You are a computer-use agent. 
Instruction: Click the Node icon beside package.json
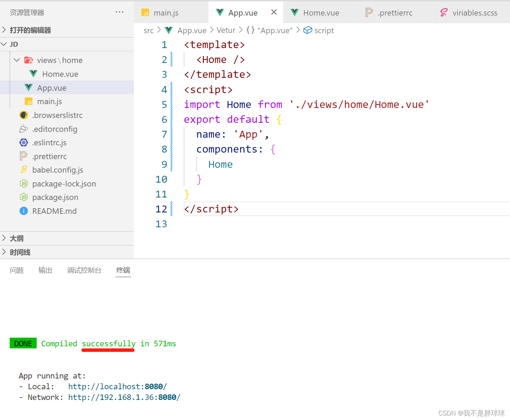(x=24, y=197)
